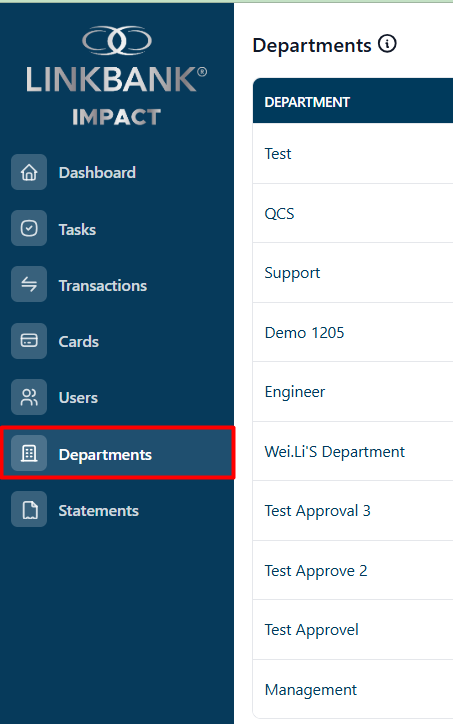Open the Tasks checkmark icon
Screen dimensions: 453x724
pos(29,228)
